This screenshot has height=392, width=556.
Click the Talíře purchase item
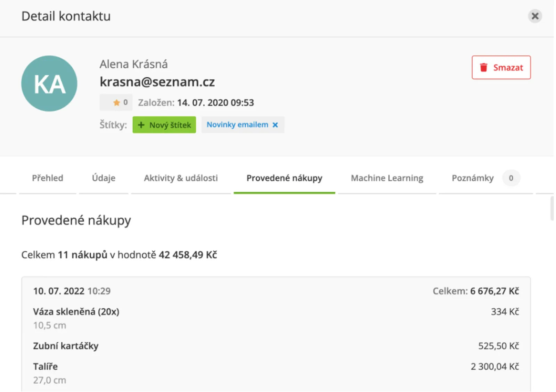coord(46,367)
